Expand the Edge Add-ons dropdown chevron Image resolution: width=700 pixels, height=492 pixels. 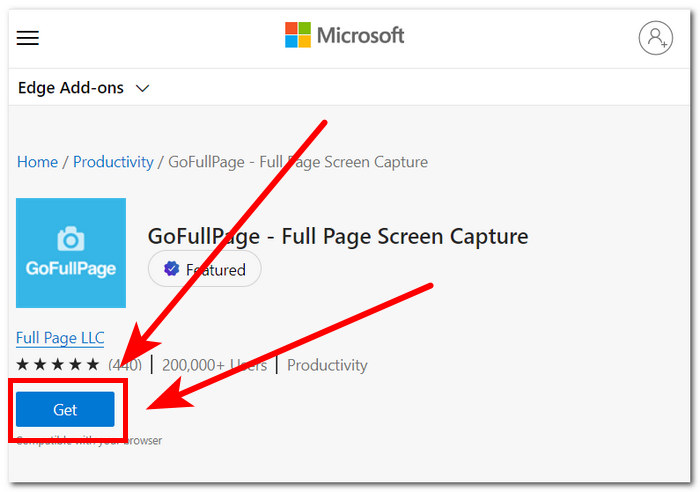click(x=142, y=88)
